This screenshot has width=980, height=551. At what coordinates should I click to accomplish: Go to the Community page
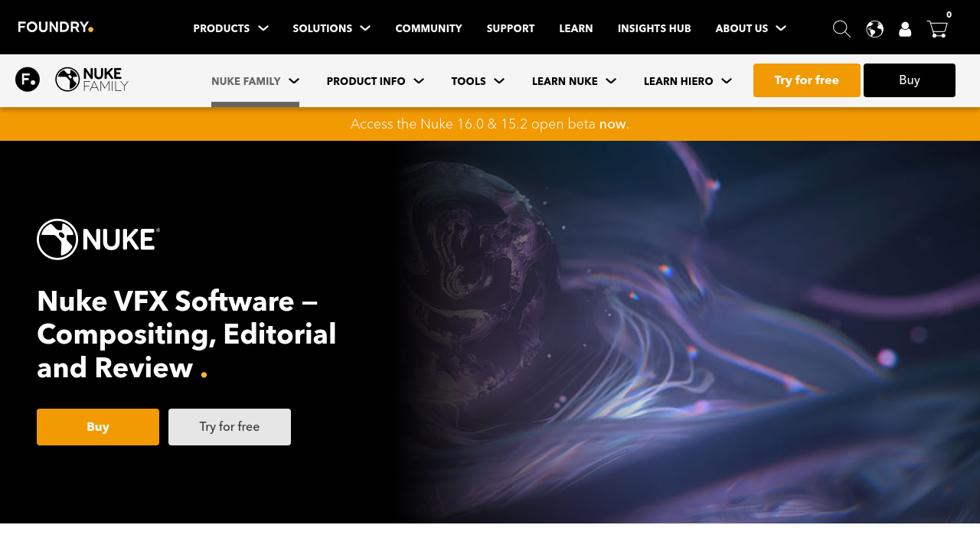428,29
